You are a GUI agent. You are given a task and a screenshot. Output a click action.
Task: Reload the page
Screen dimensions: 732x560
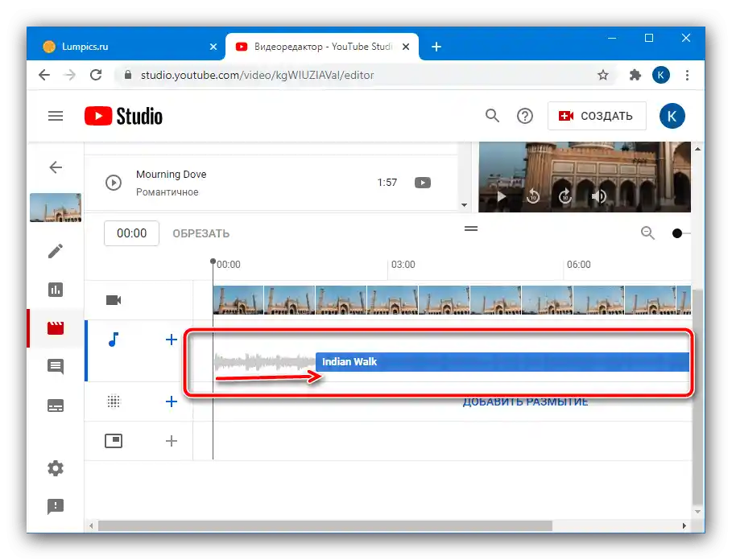click(x=96, y=75)
